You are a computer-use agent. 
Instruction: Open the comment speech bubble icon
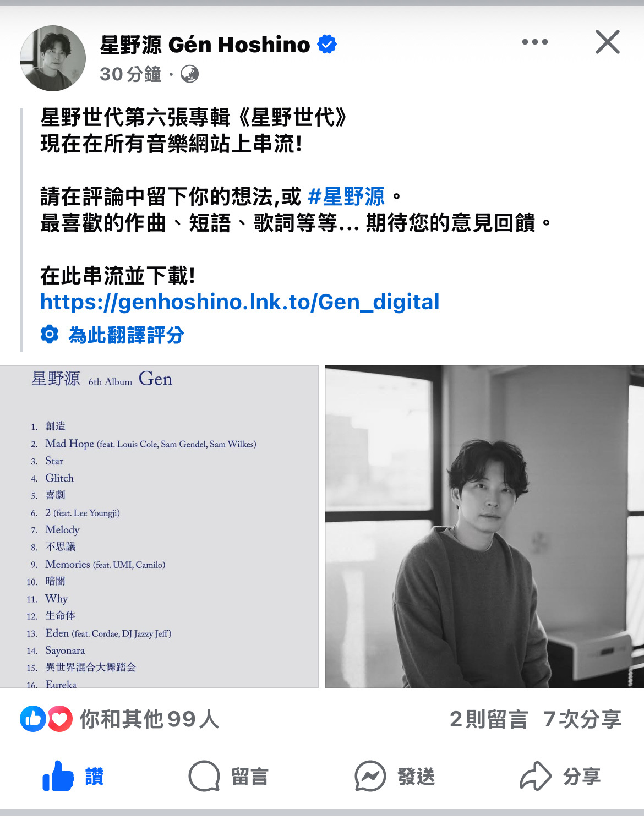coord(204,776)
